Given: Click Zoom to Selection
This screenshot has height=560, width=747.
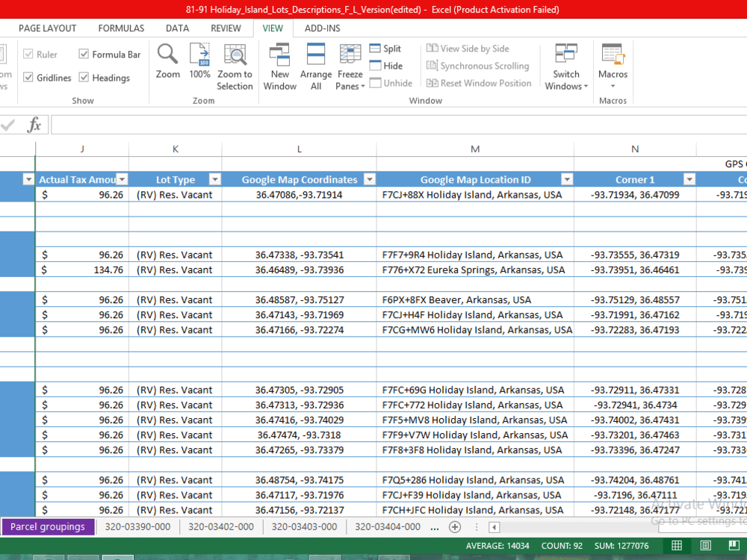Looking at the screenshot, I should coord(235,66).
